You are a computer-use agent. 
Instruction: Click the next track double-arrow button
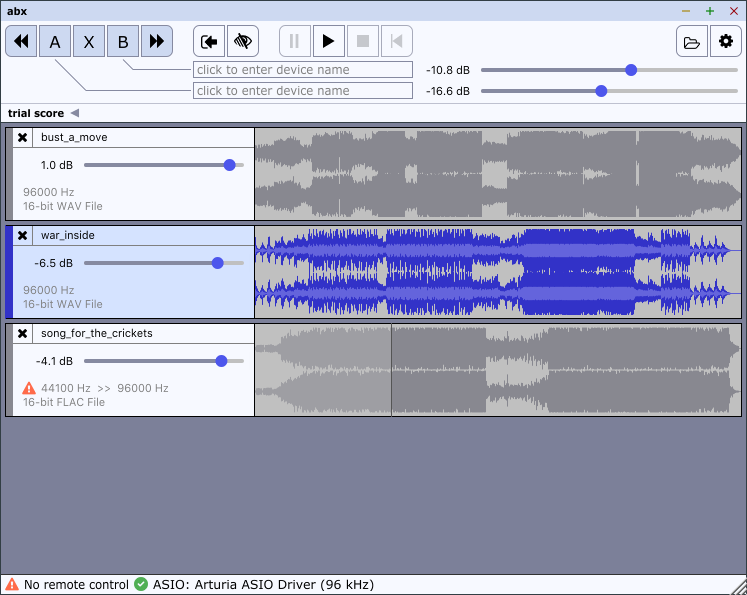[x=157, y=41]
